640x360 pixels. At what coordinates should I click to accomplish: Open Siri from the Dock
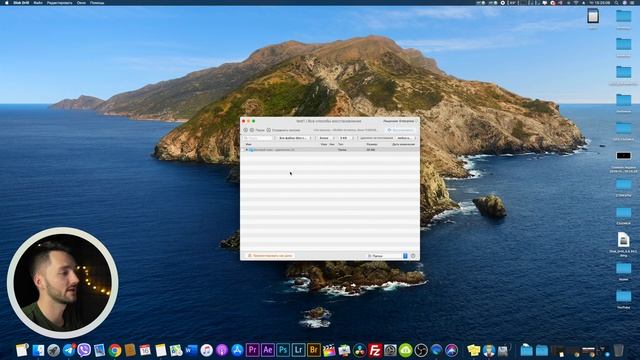451,350
